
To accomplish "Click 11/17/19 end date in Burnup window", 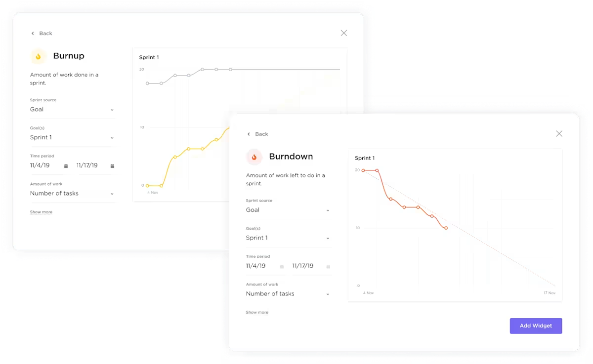I will pyautogui.click(x=87, y=165).
